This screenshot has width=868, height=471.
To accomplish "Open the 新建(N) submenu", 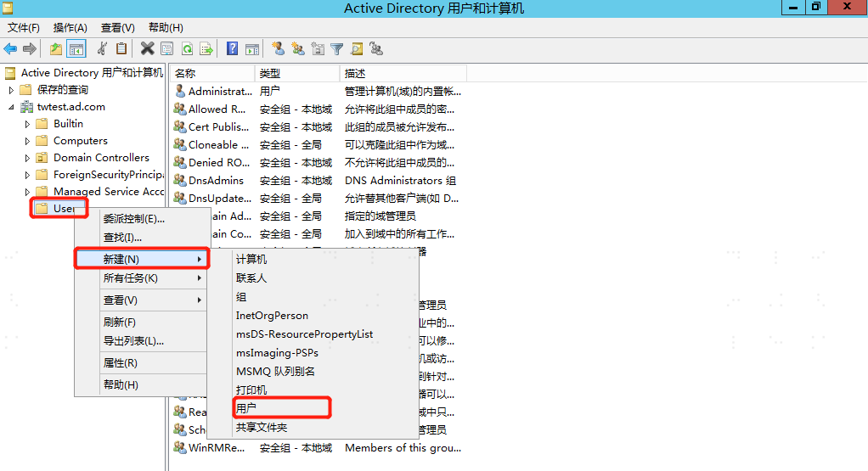I will point(141,259).
